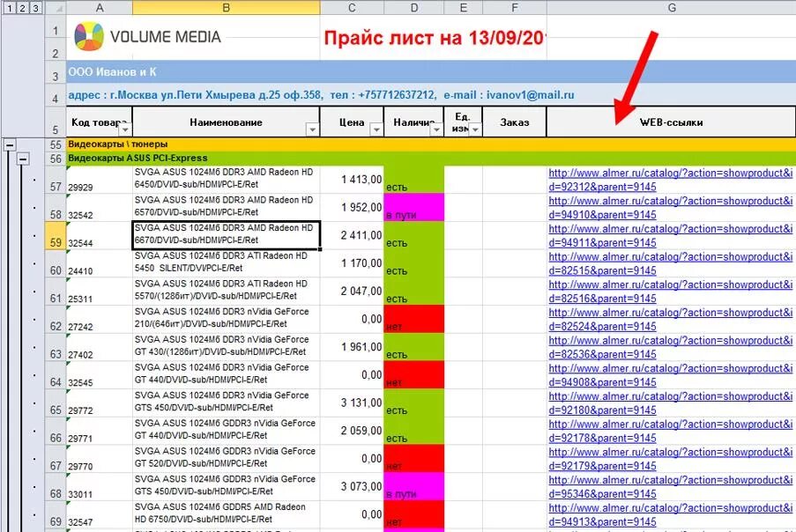This screenshot has height=532, width=796.
Task: Open link with id=94908
Action: [670, 375]
